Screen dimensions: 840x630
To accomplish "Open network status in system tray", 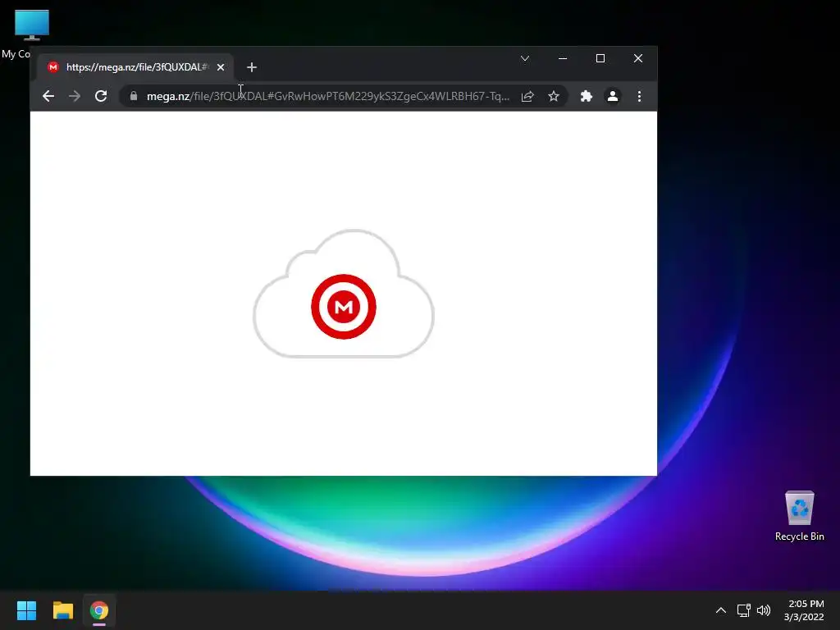I will (743, 610).
